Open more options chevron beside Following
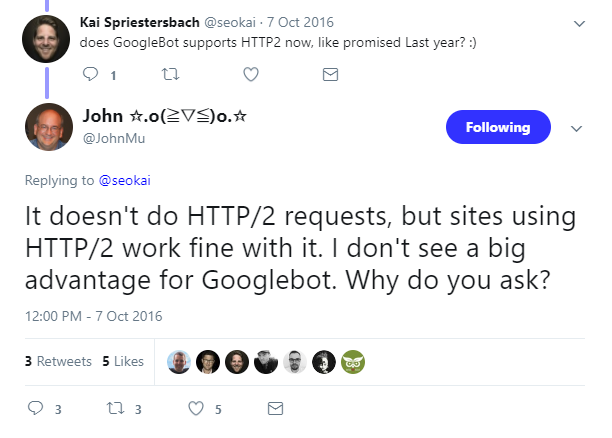Screen dimensions: 612x438 point(575,128)
